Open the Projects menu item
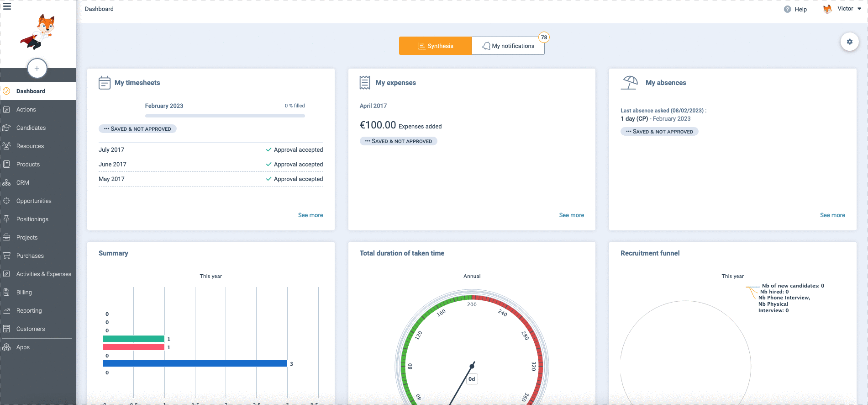Viewport: 868px width, 405px height. [38, 237]
